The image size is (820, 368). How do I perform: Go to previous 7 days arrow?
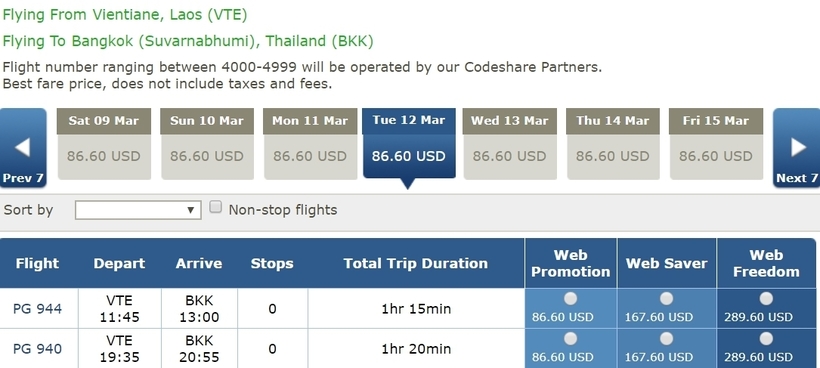coord(23,147)
